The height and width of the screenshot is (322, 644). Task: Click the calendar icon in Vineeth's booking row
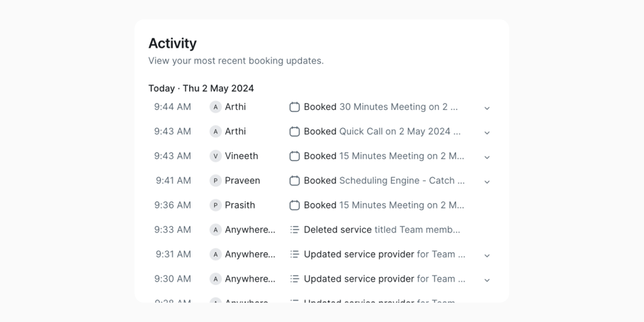coord(294,156)
